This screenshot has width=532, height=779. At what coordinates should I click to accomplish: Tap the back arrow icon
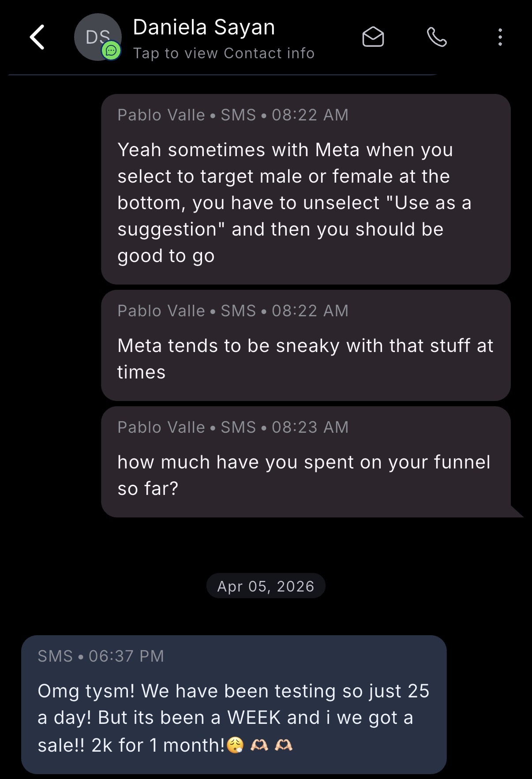[x=37, y=37]
